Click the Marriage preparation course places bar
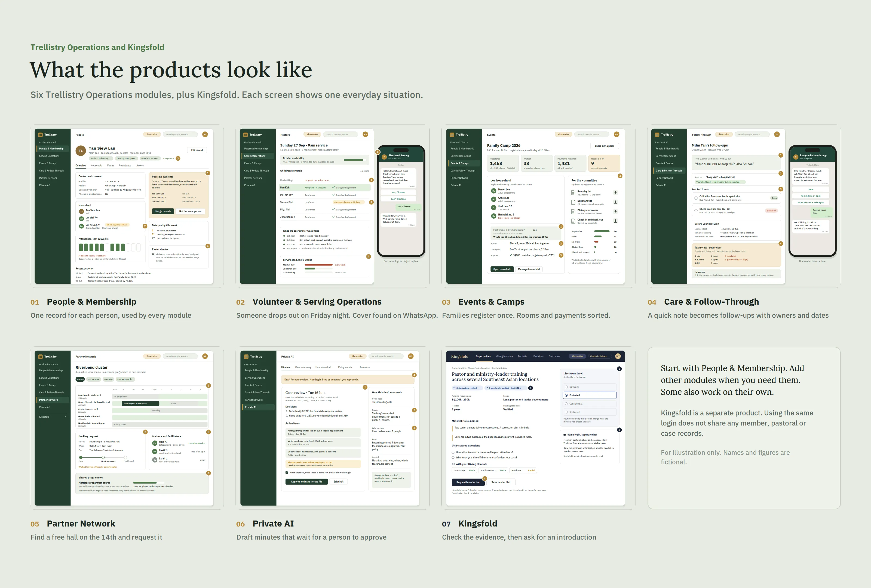 pyautogui.click(x=149, y=483)
